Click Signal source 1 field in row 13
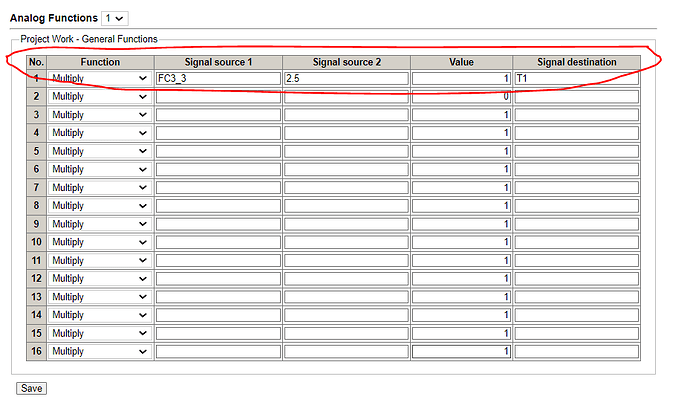Viewport: 690px width, 413px height. [x=218, y=297]
